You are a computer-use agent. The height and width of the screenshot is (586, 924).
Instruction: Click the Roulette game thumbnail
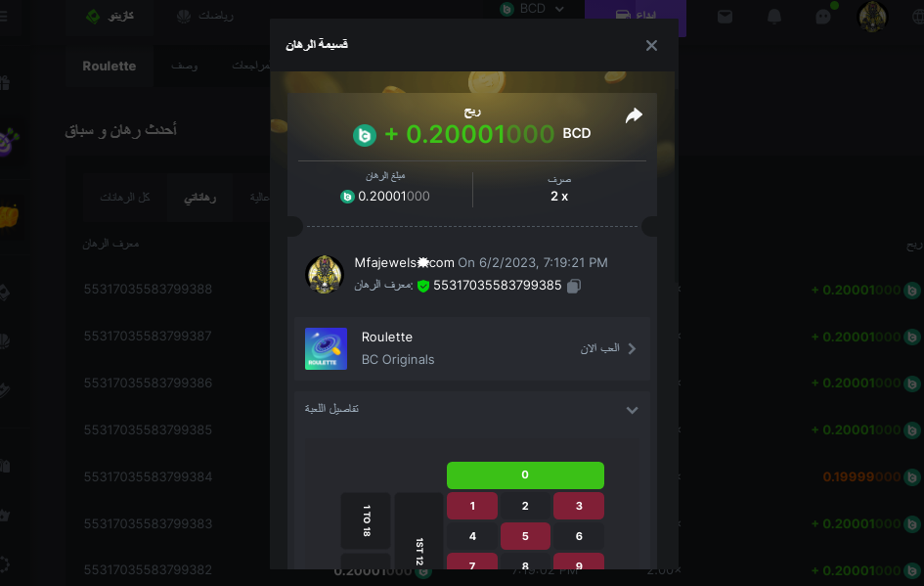pyautogui.click(x=326, y=348)
